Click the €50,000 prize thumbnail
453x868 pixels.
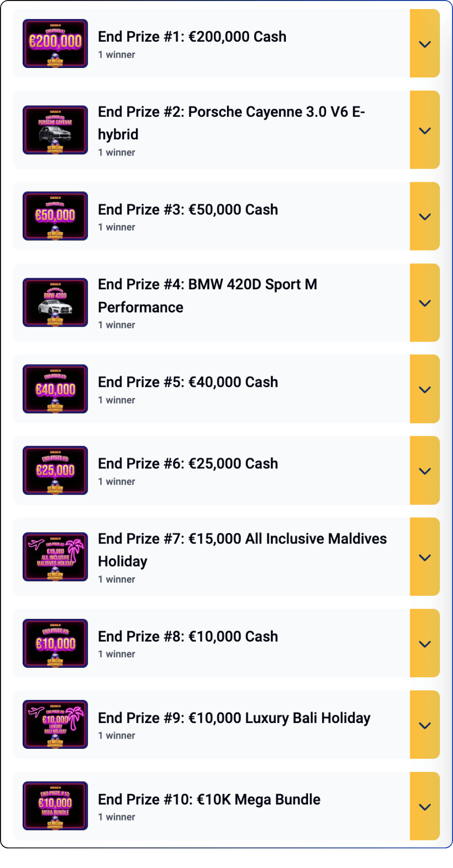(55, 216)
